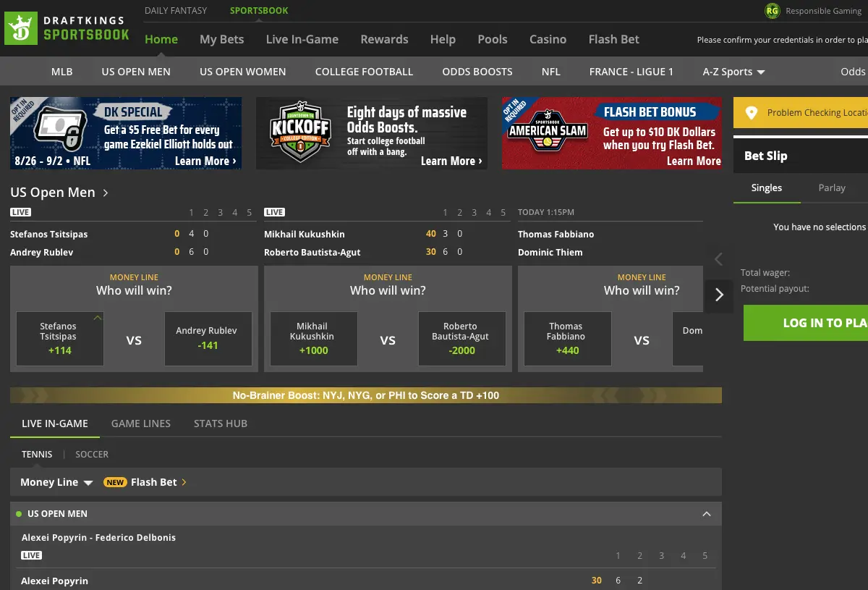
Task: Open Rewards page
Action: [384, 39]
